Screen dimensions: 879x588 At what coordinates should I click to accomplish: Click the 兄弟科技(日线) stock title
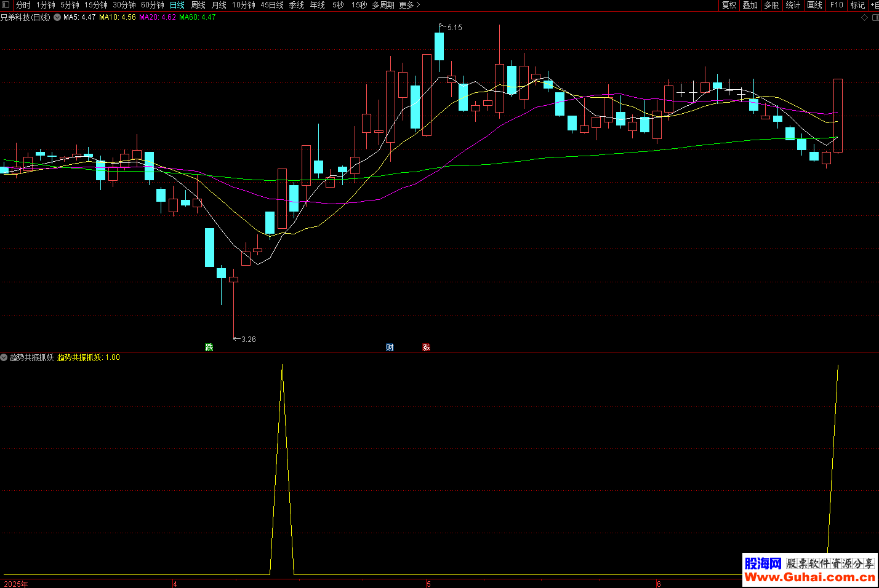click(25, 17)
